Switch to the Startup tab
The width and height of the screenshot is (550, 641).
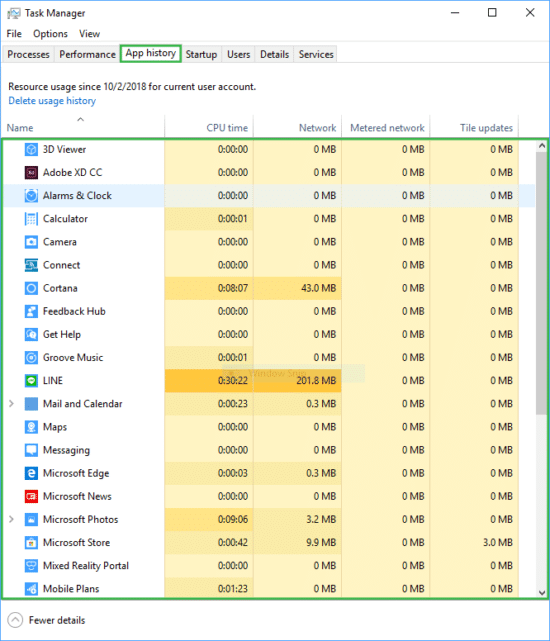click(x=201, y=54)
